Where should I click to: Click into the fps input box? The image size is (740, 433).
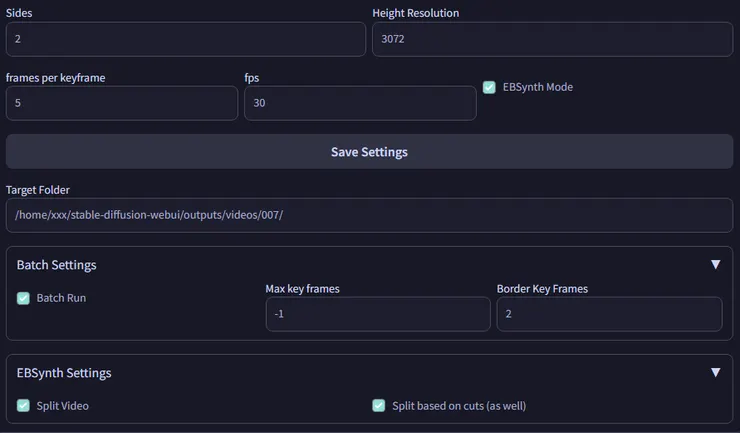(360, 103)
